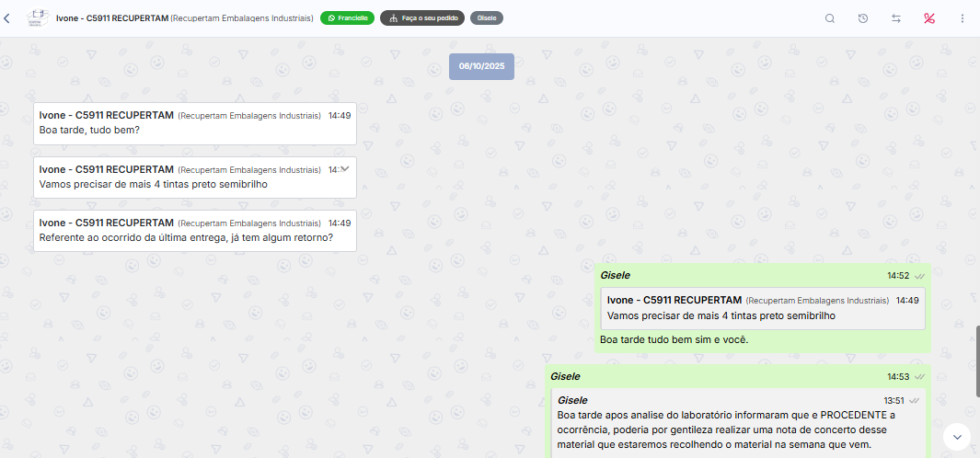The width and height of the screenshot is (980, 458).
Task: Expand options chevron on '4 tintas' message
Action: [x=344, y=169]
